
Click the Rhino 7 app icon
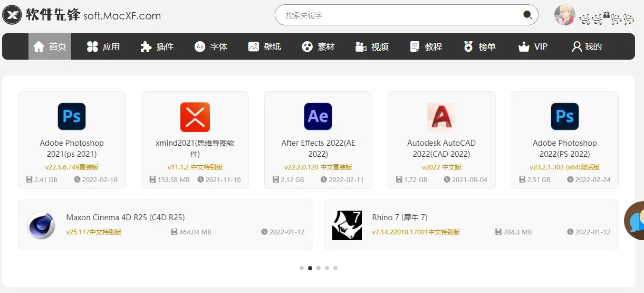pyautogui.click(x=347, y=225)
